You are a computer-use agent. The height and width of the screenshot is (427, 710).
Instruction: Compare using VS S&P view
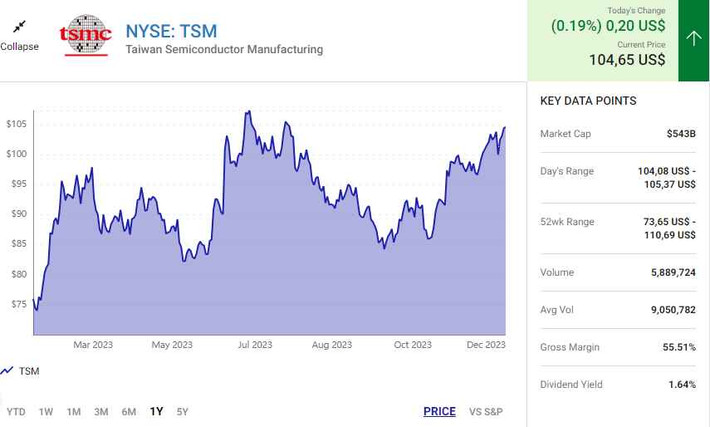click(486, 412)
